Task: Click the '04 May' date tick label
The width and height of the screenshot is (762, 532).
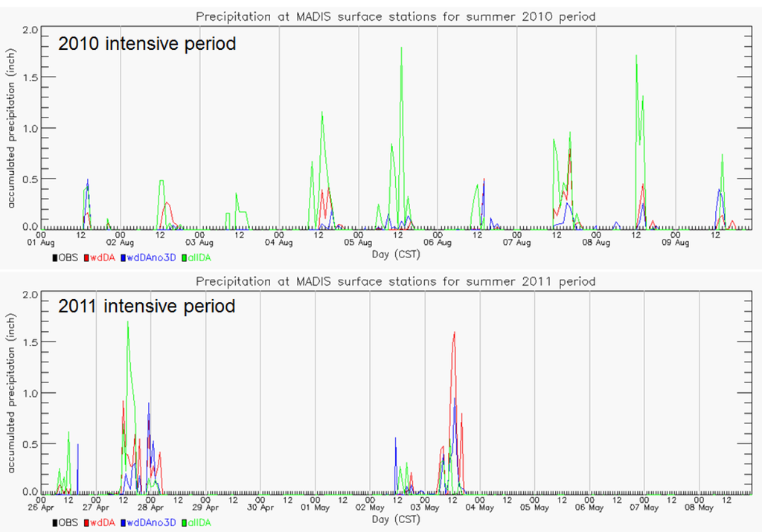Action: (x=480, y=507)
